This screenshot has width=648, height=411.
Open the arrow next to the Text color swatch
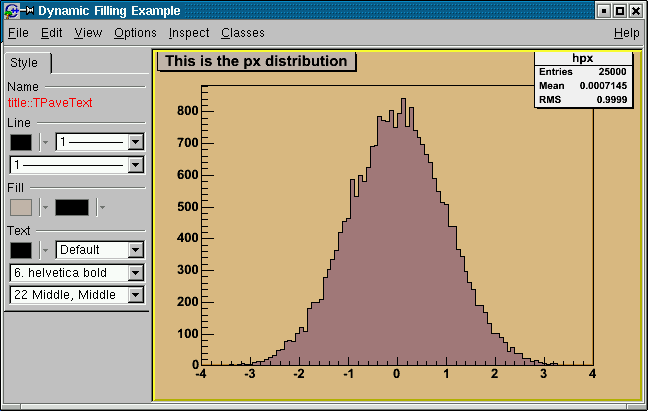45,250
